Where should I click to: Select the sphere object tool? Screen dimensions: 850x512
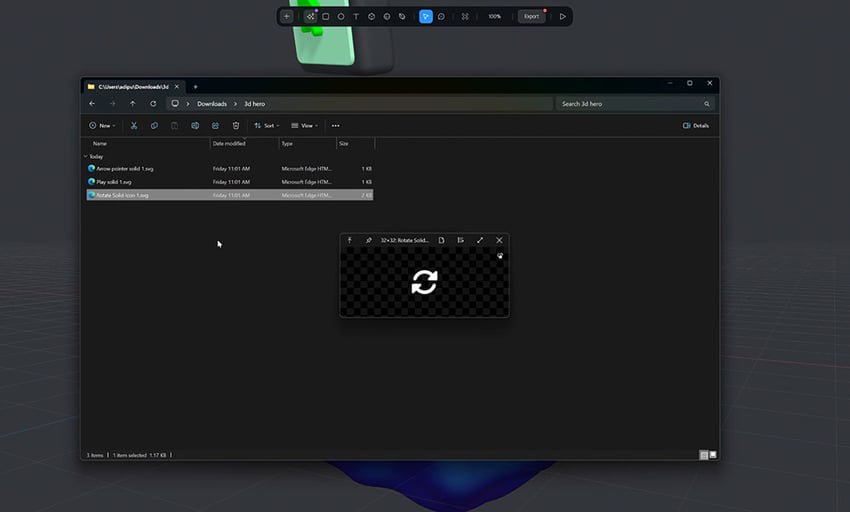387,16
